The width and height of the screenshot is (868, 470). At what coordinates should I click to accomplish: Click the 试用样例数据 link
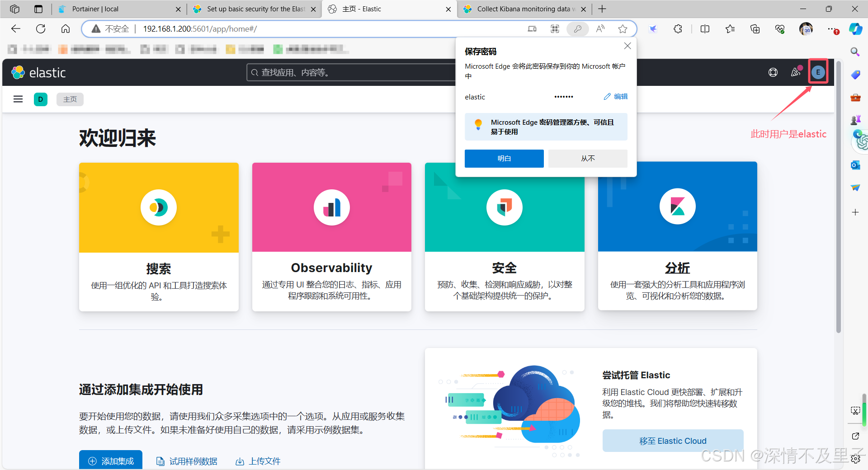(187, 461)
